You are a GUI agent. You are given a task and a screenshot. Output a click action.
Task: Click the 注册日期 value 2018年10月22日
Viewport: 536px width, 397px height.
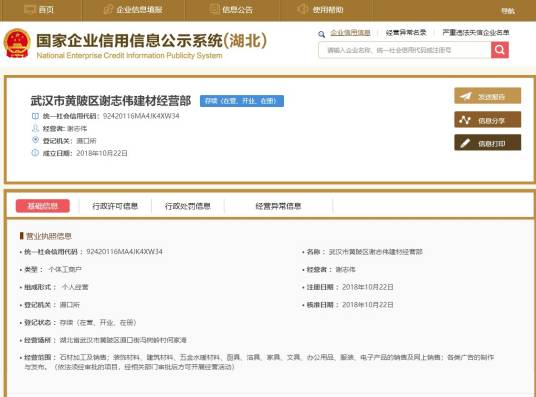(368, 287)
